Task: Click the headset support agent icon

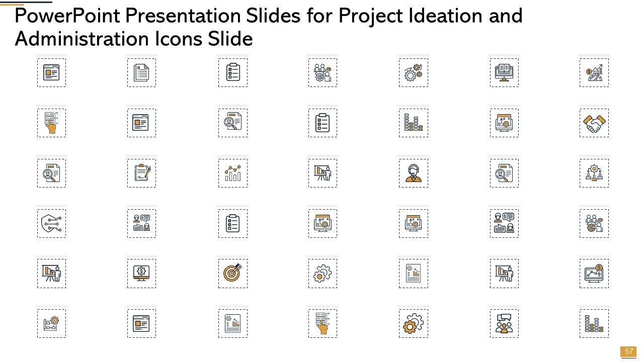Action: [x=414, y=173]
